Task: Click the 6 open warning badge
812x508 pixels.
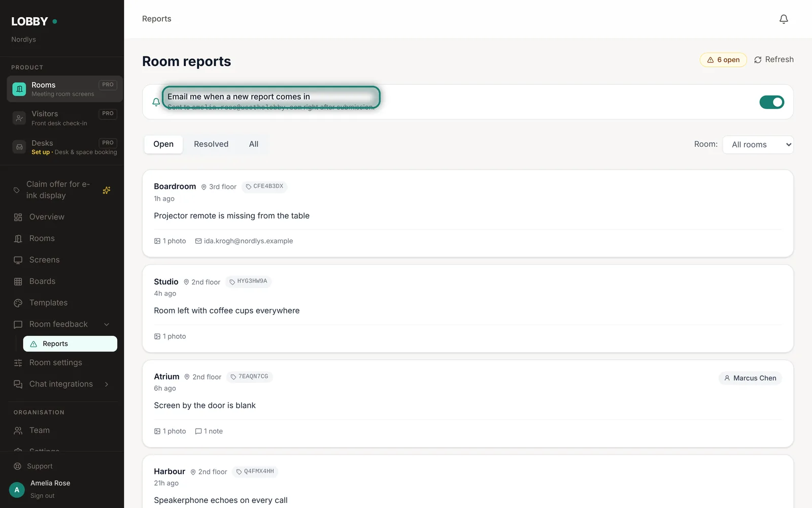Action: 723,60
